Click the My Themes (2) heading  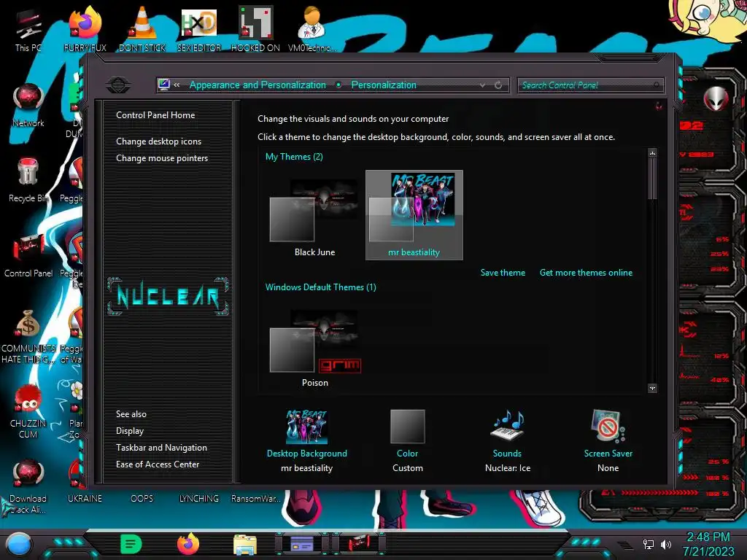(294, 157)
